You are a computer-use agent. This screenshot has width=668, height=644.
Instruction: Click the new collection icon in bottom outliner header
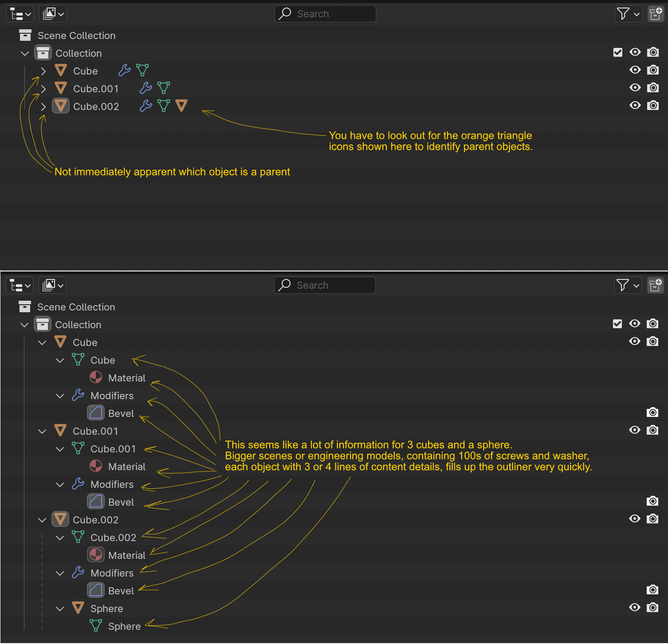coord(655,285)
